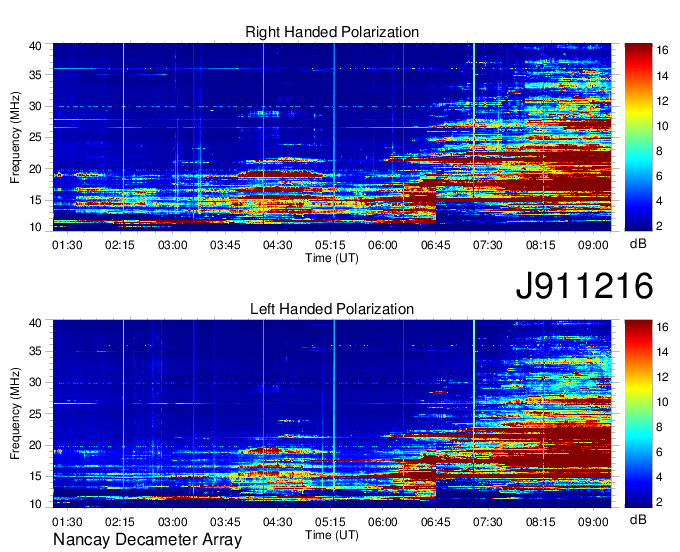The height and width of the screenshot is (552, 680).
Task: Click the 'Right Handed Polarization' title
Action: tap(332, 32)
